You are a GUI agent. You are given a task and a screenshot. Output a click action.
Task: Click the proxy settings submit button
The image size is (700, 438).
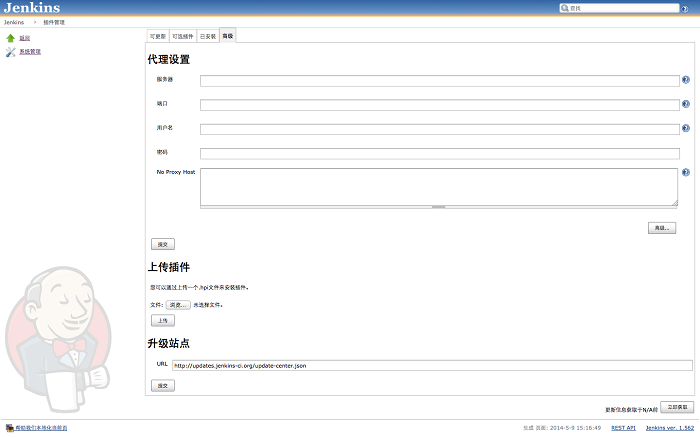(163, 244)
